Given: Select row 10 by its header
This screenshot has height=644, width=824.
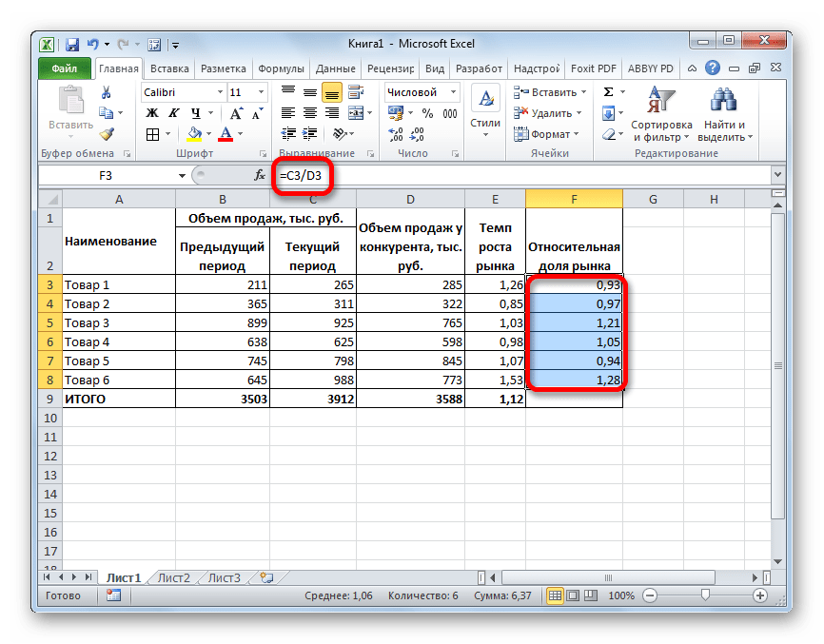Looking at the screenshot, I should [49, 419].
